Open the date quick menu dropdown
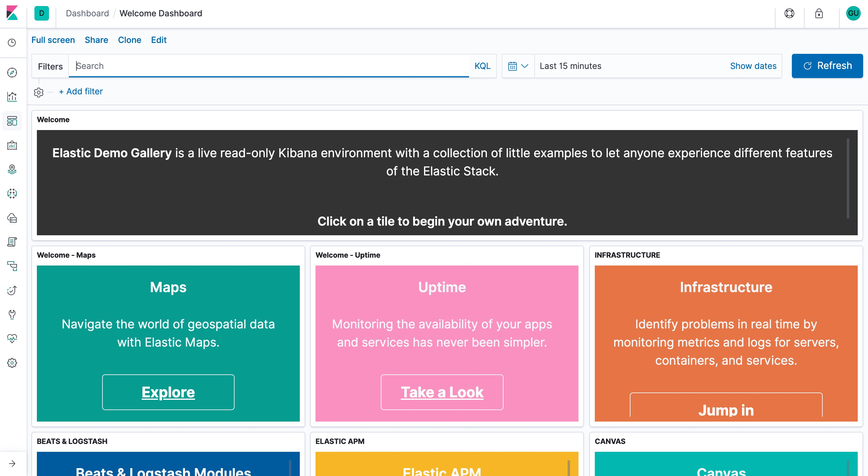 point(518,66)
